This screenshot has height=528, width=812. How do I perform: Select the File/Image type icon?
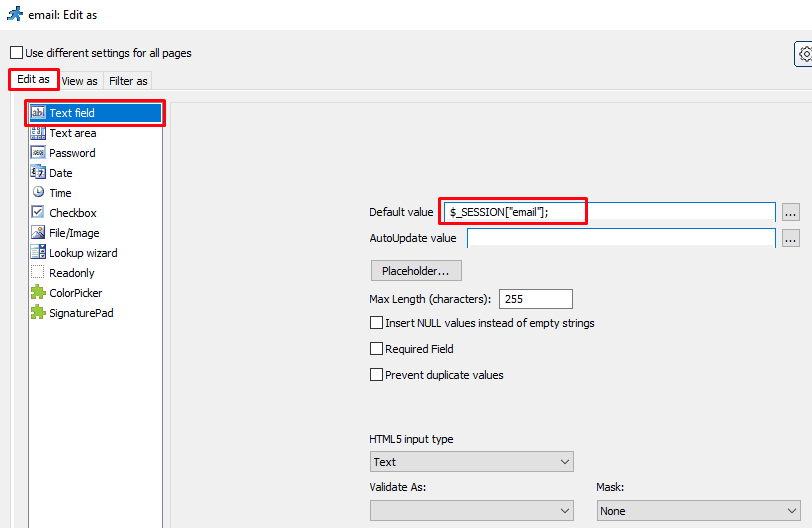[x=38, y=233]
